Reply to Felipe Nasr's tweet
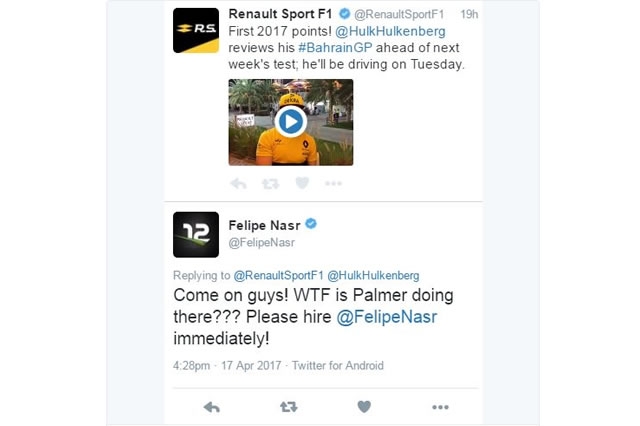Screen dimensions: 640x426 coord(212,407)
